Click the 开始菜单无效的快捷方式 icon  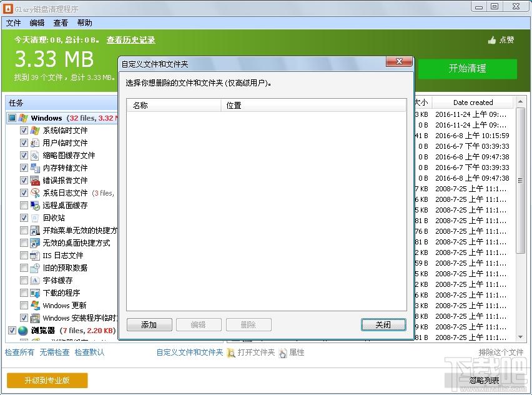(35, 231)
